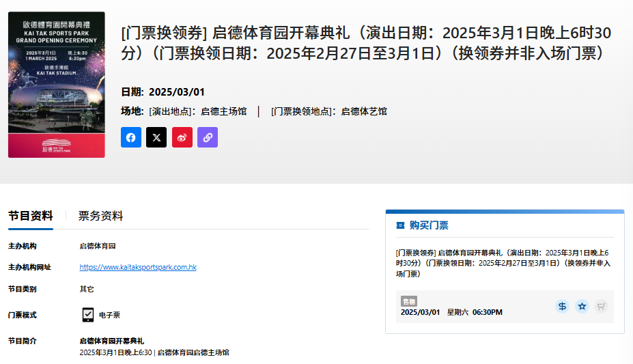Switch to the 节目资料 tab
633x364 pixels.
tap(31, 216)
